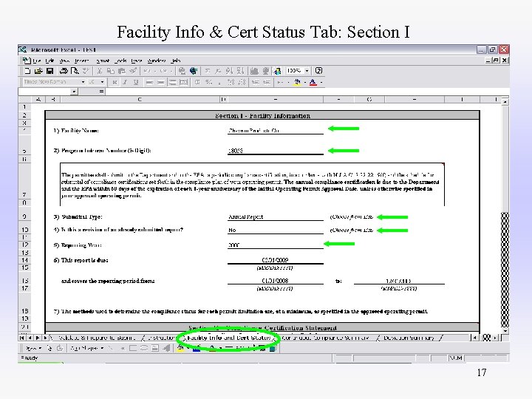
Task: Apply Percent style format
Action: tap(208, 82)
